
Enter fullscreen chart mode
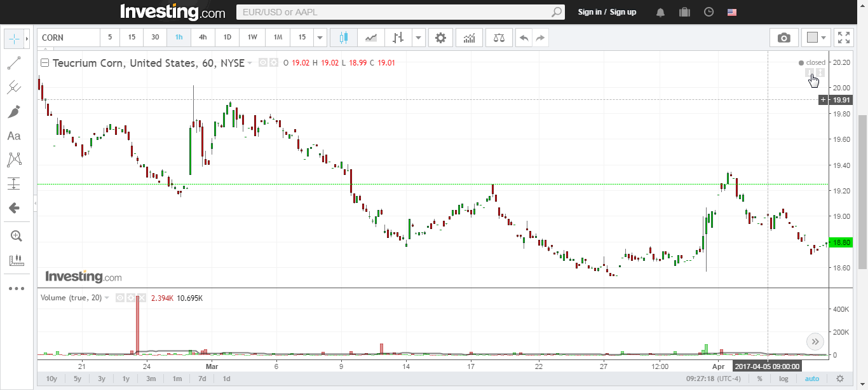pyautogui.click(x=844, y=38)
